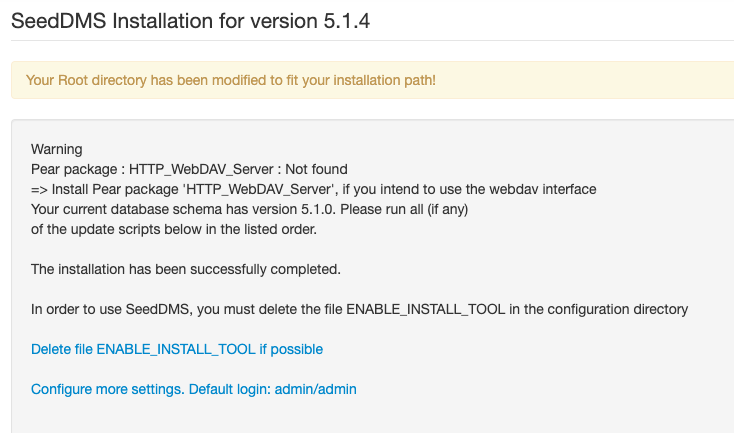Click the Delete file ENABLE_INSTALL_TOOL link

click(176, 349)
